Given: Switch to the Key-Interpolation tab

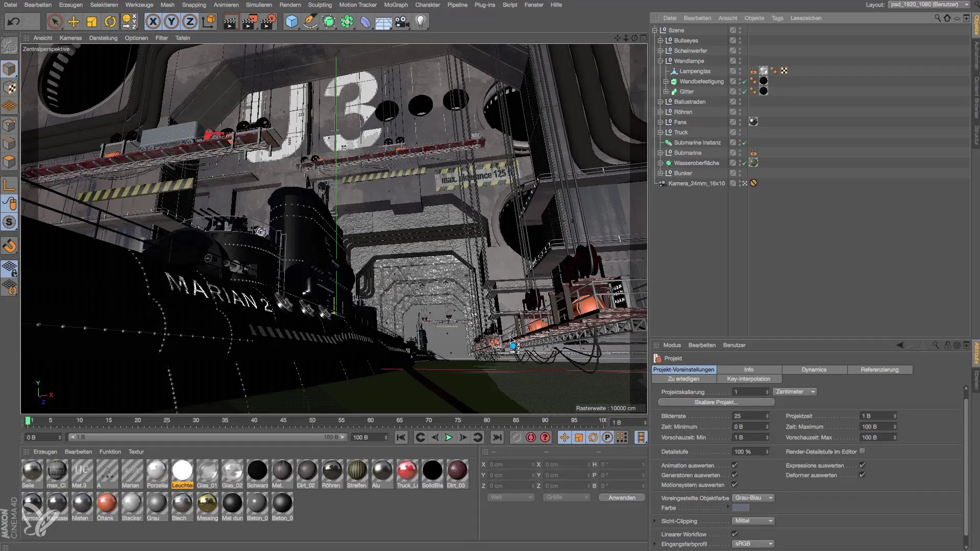Looking at the screenshot, I should 748,379.
